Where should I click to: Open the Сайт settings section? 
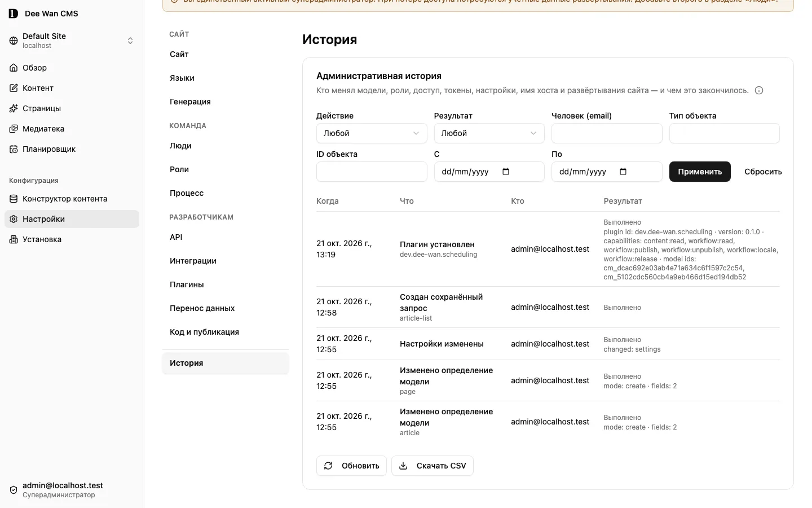pos(226,54)
